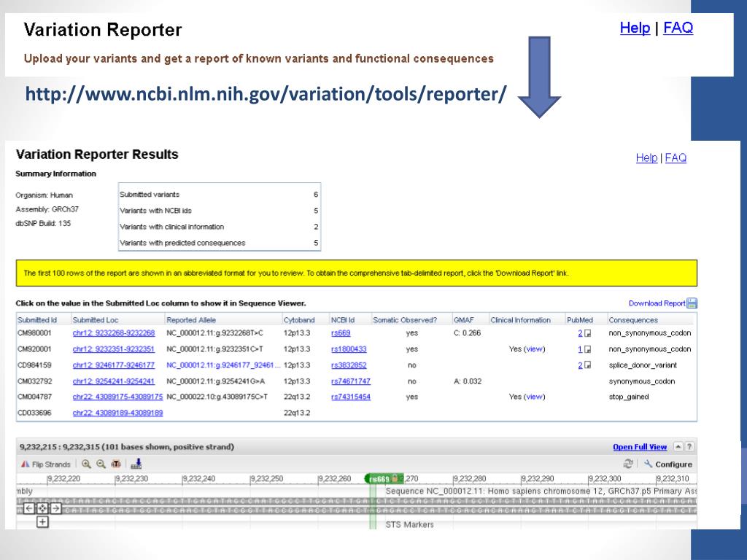The height and width of the screenshot is (560, 747).
Task: Click the stop_gained consequence cell
Action: click(629, 397)
